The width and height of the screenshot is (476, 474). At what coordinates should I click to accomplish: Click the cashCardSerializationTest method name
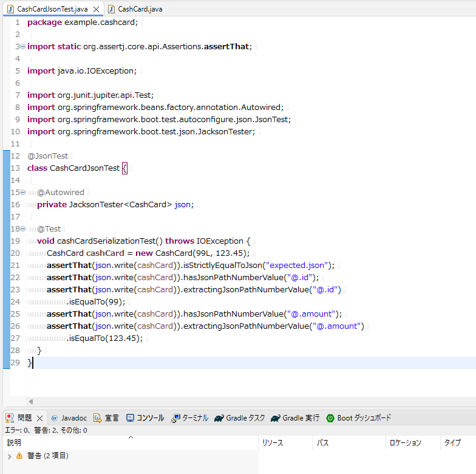click(x=106, y=241)
